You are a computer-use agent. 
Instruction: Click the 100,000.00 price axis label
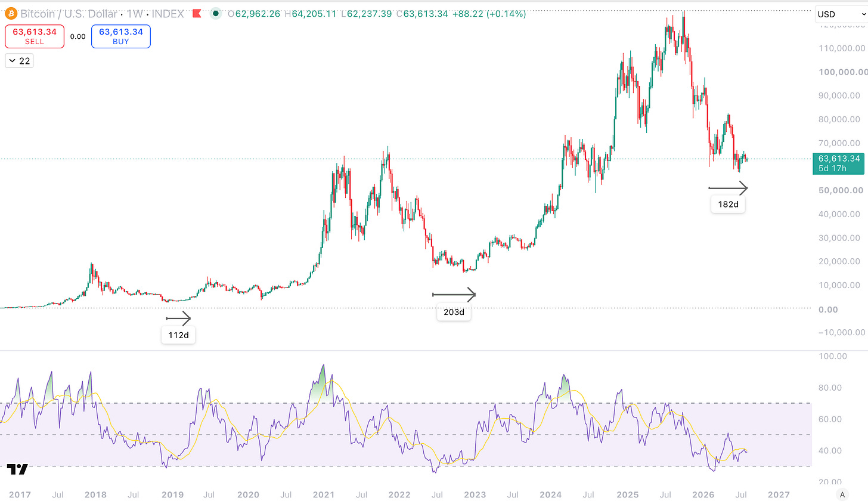843,72
